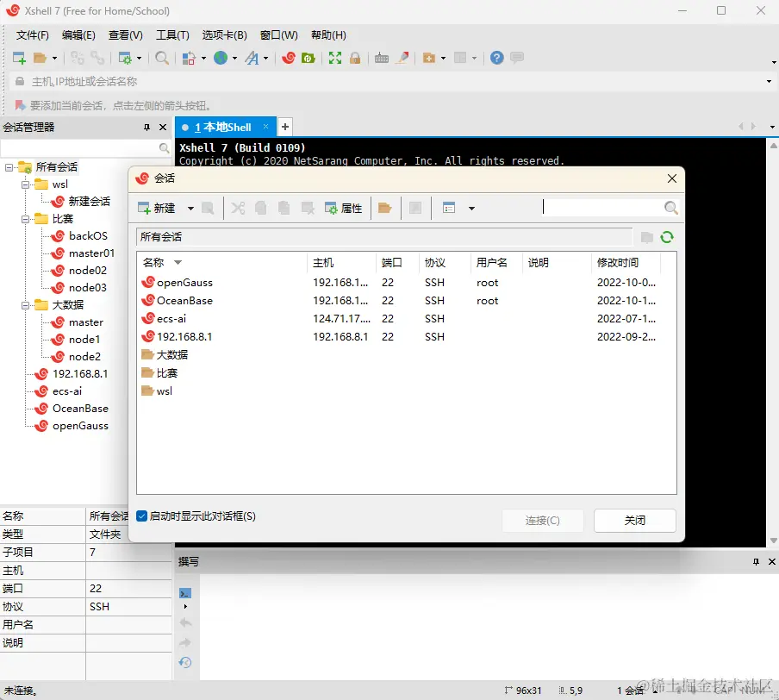The image size is (779, 700).
Task: Open the Find magnifier tool in main toolbar
Action: [x=161, y=58]
